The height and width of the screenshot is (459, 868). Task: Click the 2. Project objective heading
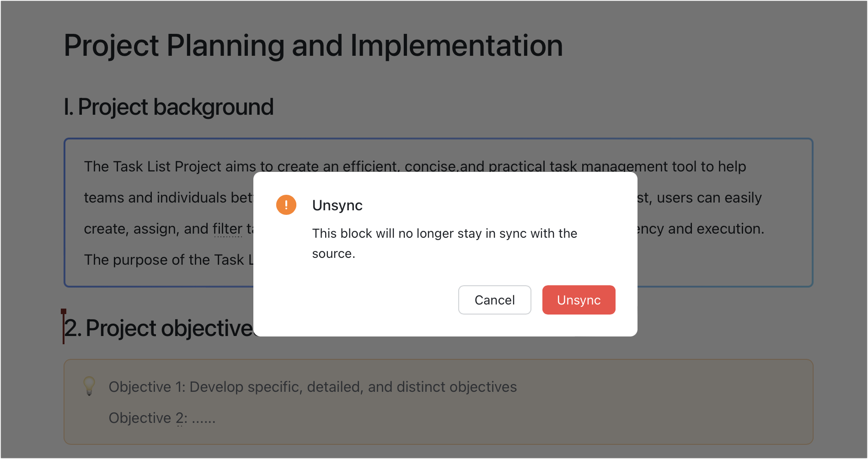click(x=159, y=328)
